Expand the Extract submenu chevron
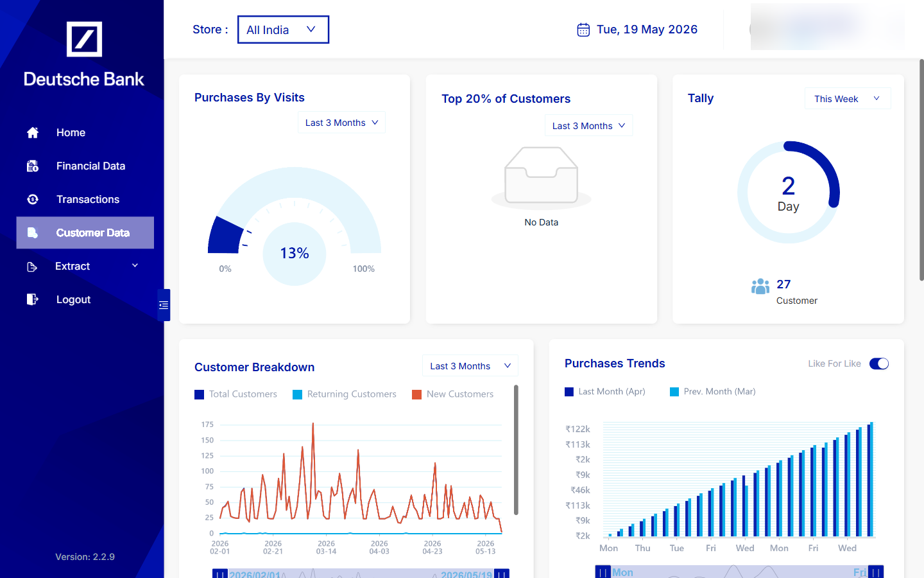This screenshot has width=924, height=578. pos(135,265)
